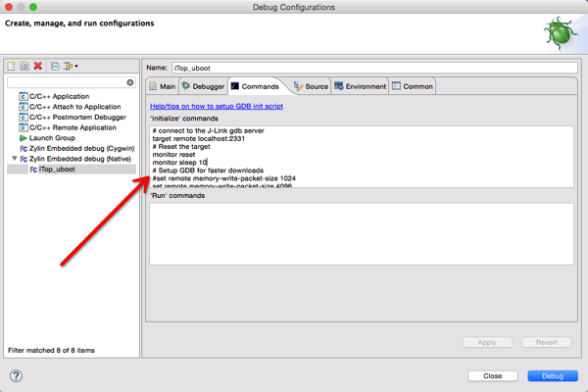Click the Launch Group green arrow icon

24,138
